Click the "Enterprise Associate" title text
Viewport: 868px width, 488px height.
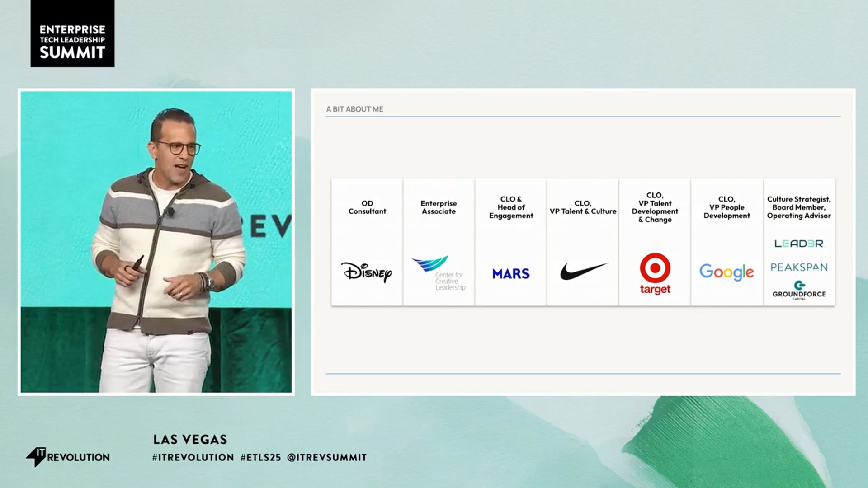(x=439, y=207)
